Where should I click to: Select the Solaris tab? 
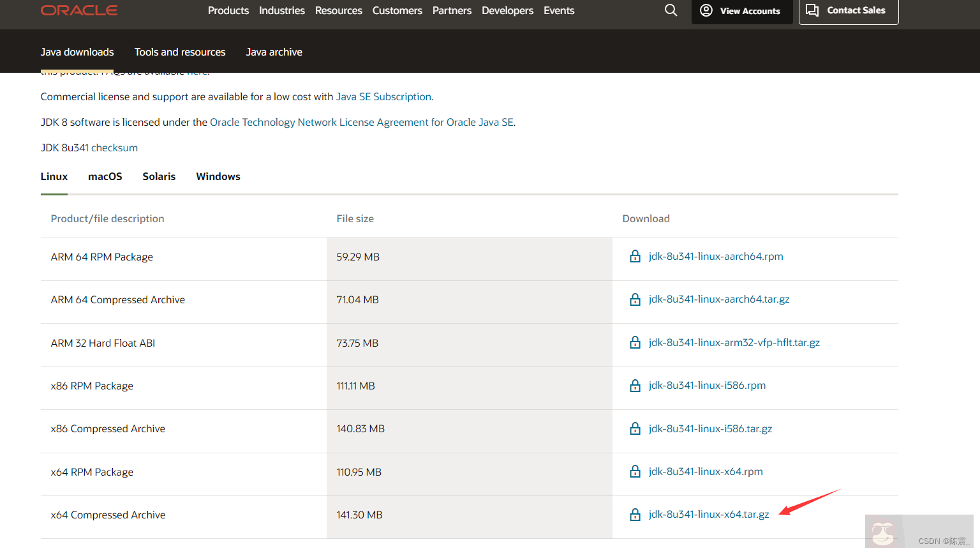pyautogui.click(x=159, y=177)
